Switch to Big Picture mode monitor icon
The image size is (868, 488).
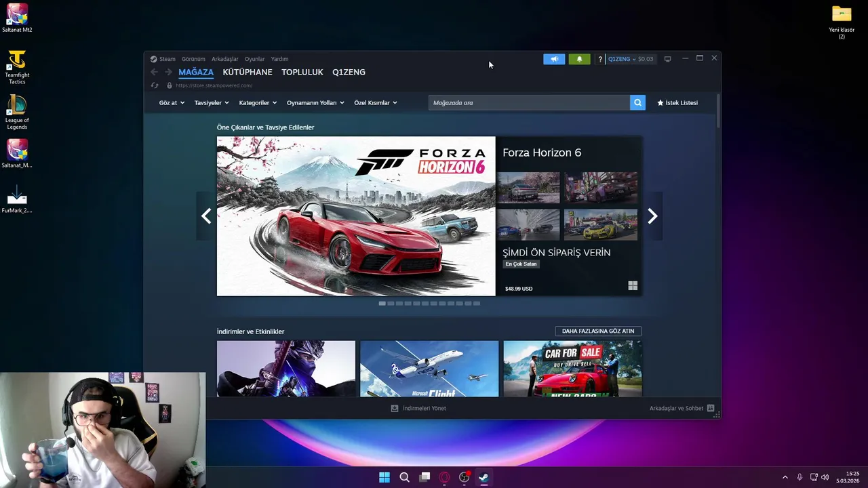pos(667,59)
